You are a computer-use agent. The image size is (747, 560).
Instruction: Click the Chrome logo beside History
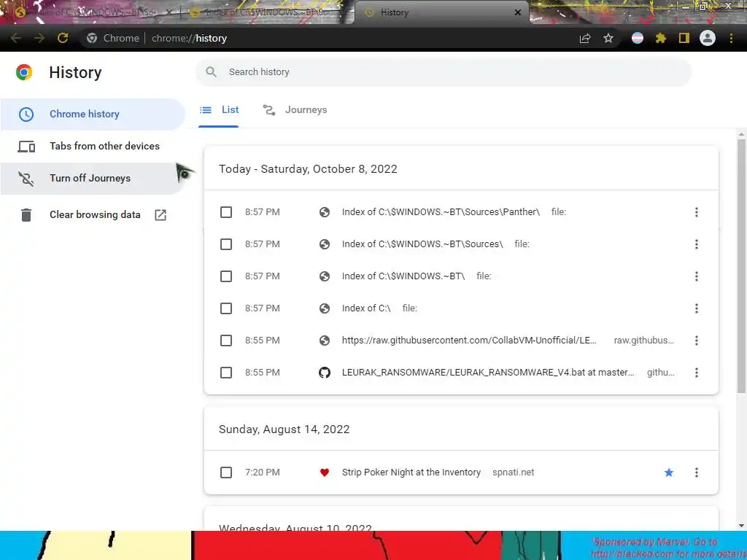(x=24, y=72)
